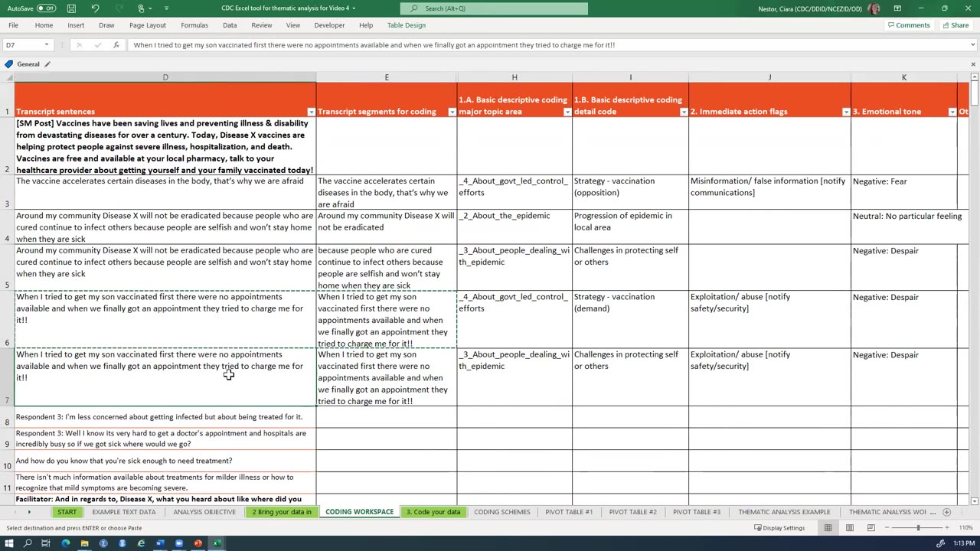Open detail code filter dropdown
This screenshot has height=551, width=980.
(684, 112)
